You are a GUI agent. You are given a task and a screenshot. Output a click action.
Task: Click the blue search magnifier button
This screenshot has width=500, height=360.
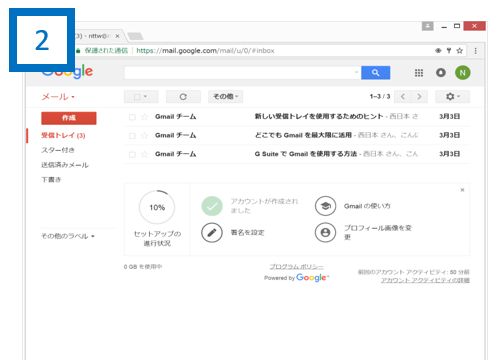pyautogui.click(x=375, y=73)
